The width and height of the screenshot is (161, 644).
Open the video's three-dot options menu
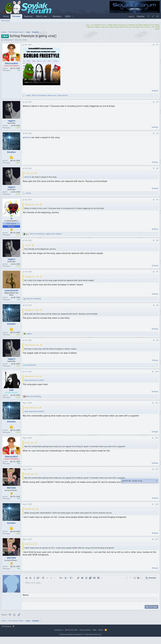[x=57, y=79]
